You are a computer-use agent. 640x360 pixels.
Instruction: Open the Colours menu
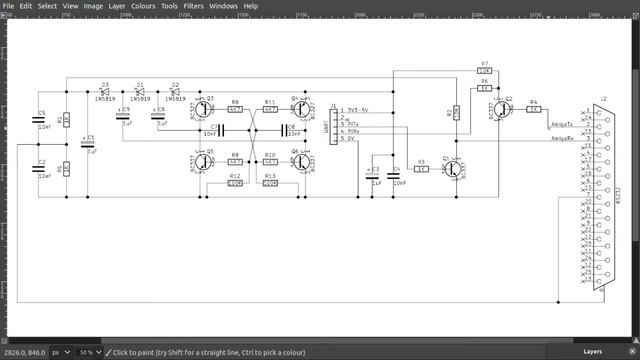pos(143,6)
